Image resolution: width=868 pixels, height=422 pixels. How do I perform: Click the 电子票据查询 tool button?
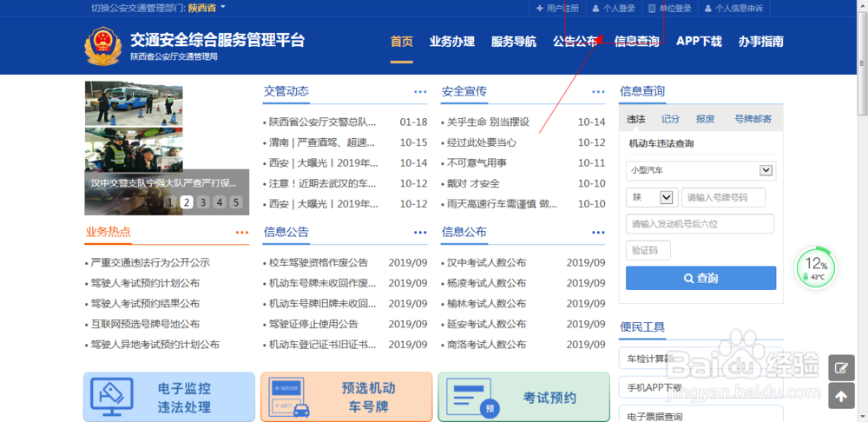[x=700, y=414]
